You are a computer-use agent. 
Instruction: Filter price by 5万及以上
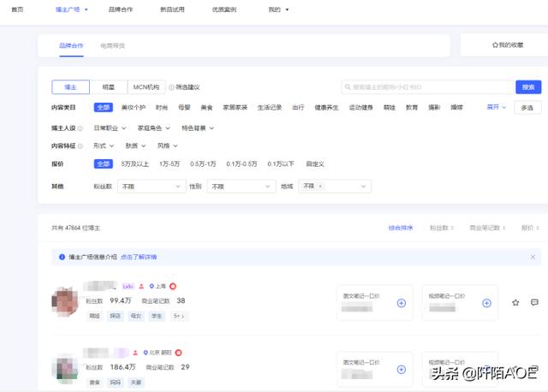[x=135, y=163]
